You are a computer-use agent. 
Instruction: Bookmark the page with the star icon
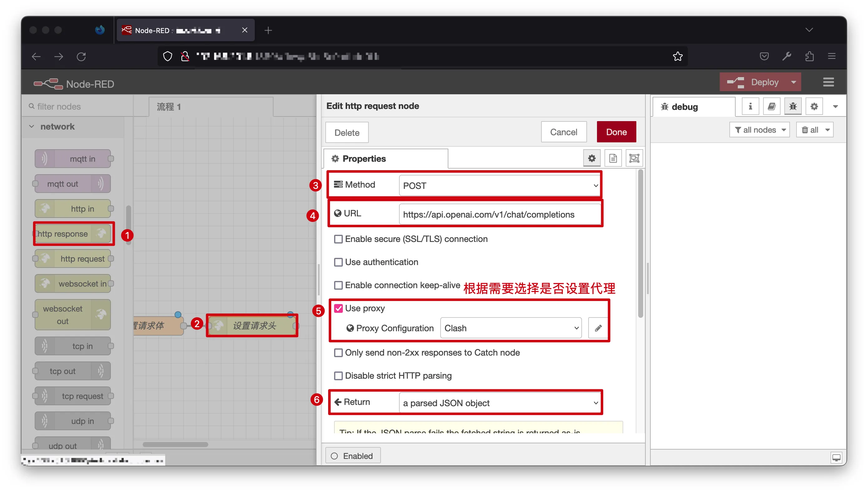678,57
